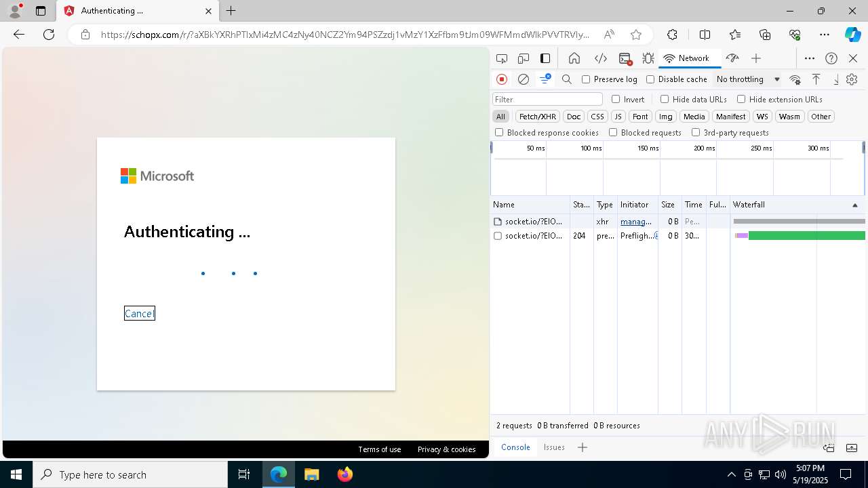This screenshot has height=488, width=868.
Task: Open a new browser tab
Action: coord(231,11)
